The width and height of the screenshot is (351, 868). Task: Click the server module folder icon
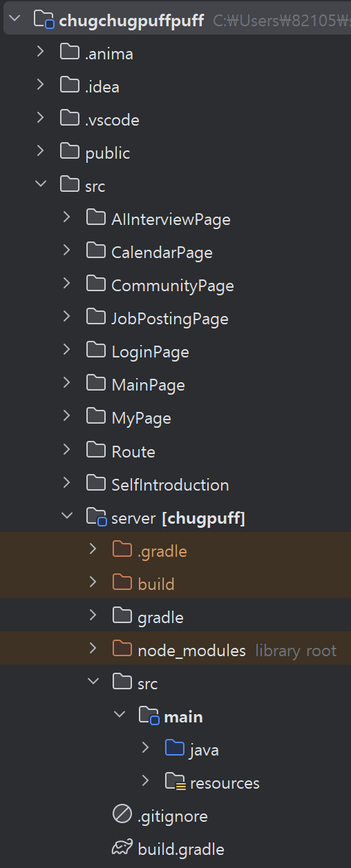(x=96, y=517)
